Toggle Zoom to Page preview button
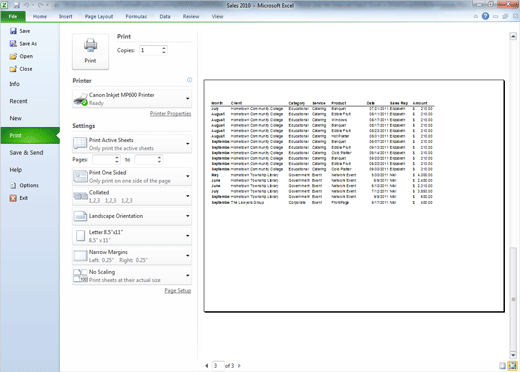520x372 pixels. [512, 366]
